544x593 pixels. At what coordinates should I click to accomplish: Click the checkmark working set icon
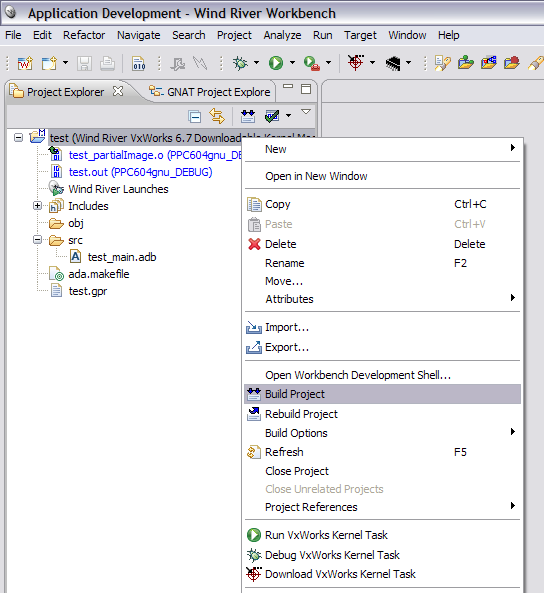click(x=272, y=116)
